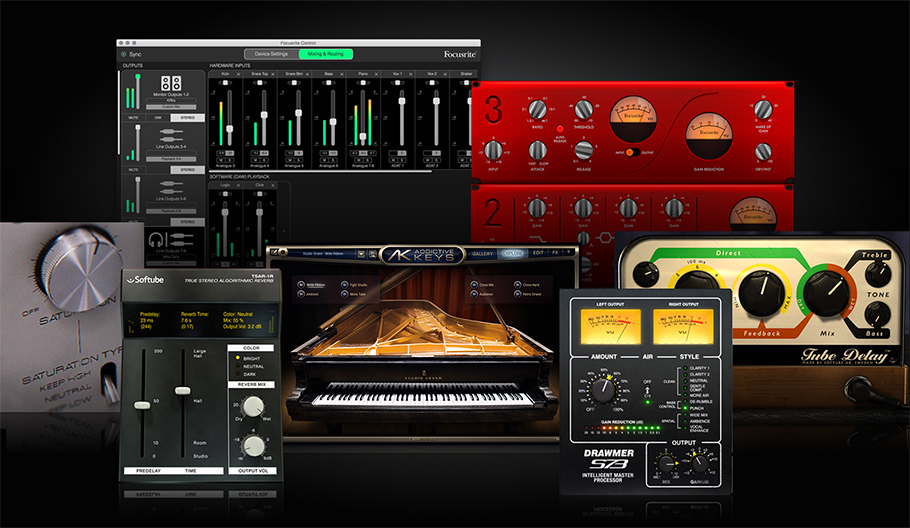Remove the Bass input channel
Screen dimensions: 910x528
point(342,74)
